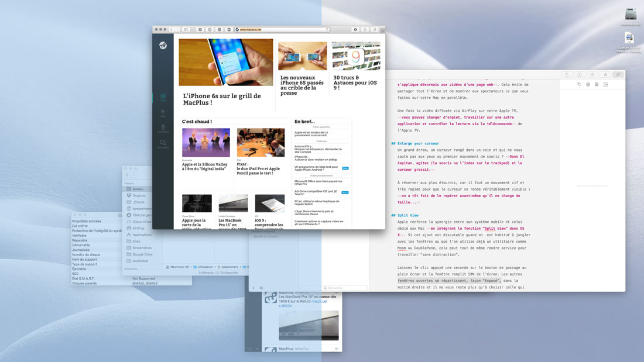
Task: Click Utilisateurs in the Finder path bar
Action: [203, 267]
